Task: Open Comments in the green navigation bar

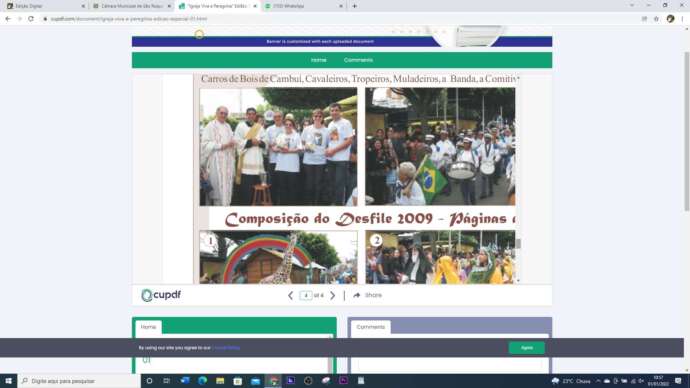Action: point(358,60)
